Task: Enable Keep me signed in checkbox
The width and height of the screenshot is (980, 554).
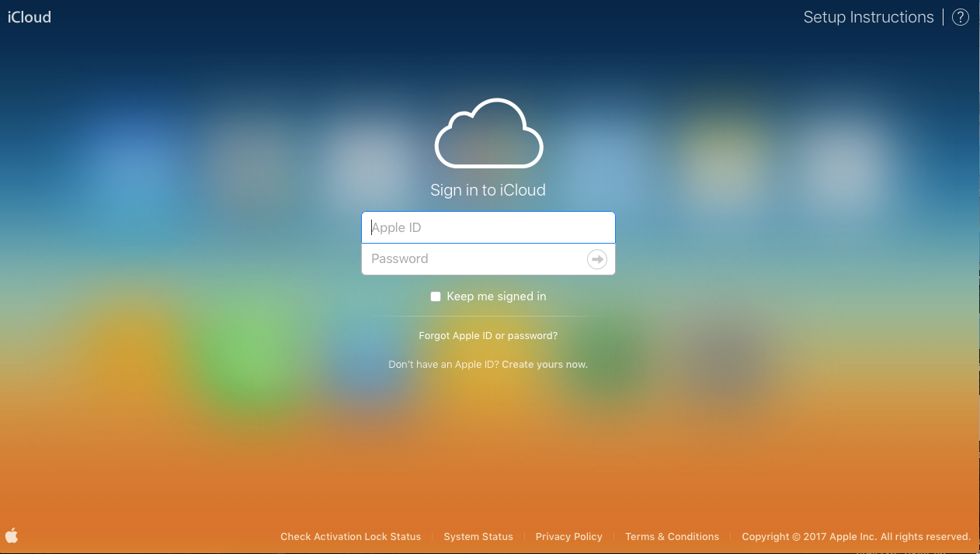Action: tap(436, 296)
